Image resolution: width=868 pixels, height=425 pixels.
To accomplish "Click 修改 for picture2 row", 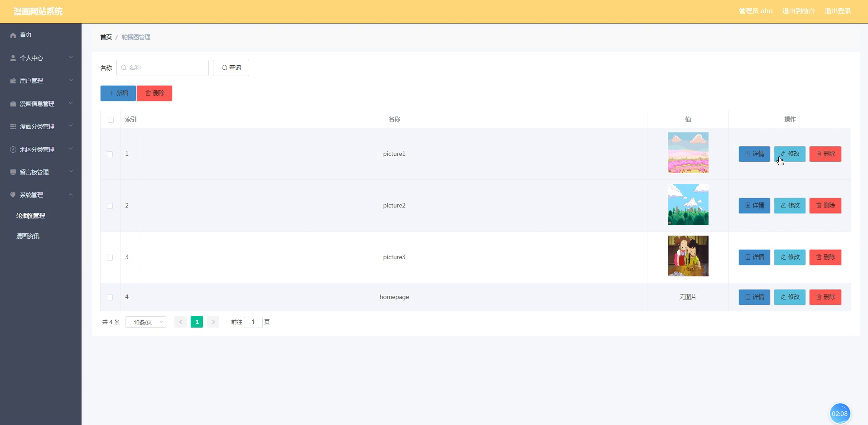I will point(790,206).
